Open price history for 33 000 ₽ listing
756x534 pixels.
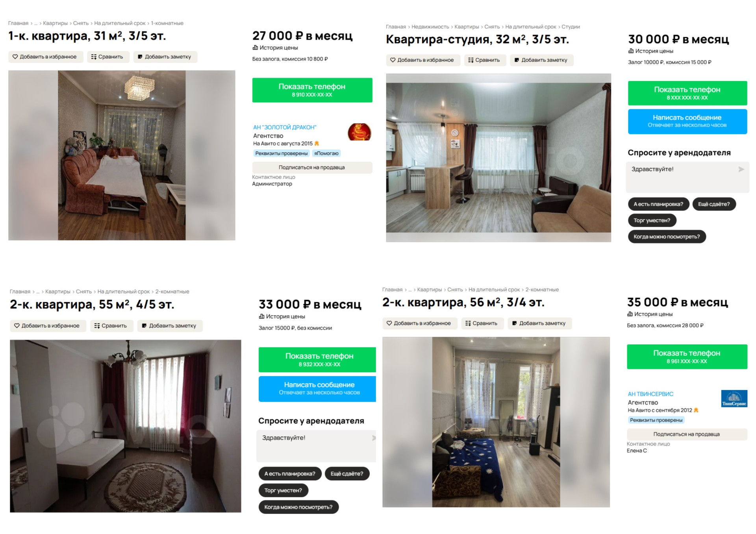[282, 316]
